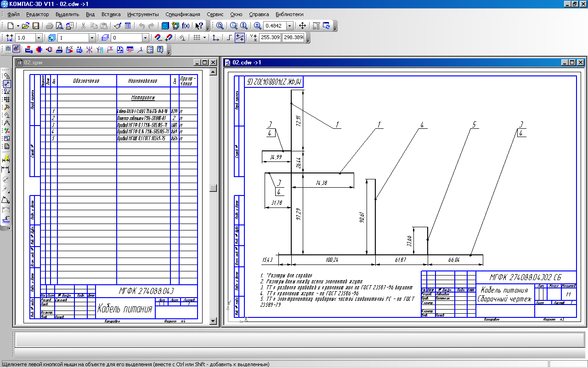Open the Print preview icon

(x=59, y=26)
